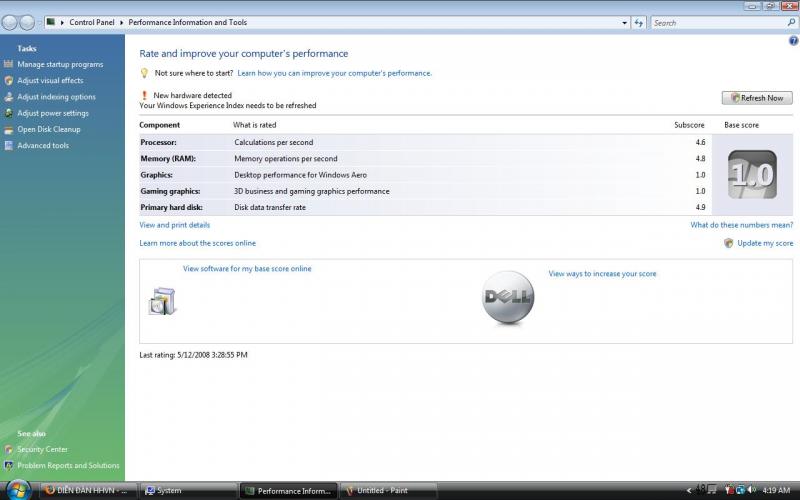Click in the Search input box
Screen dimensions: 800x500
point(716,22)
